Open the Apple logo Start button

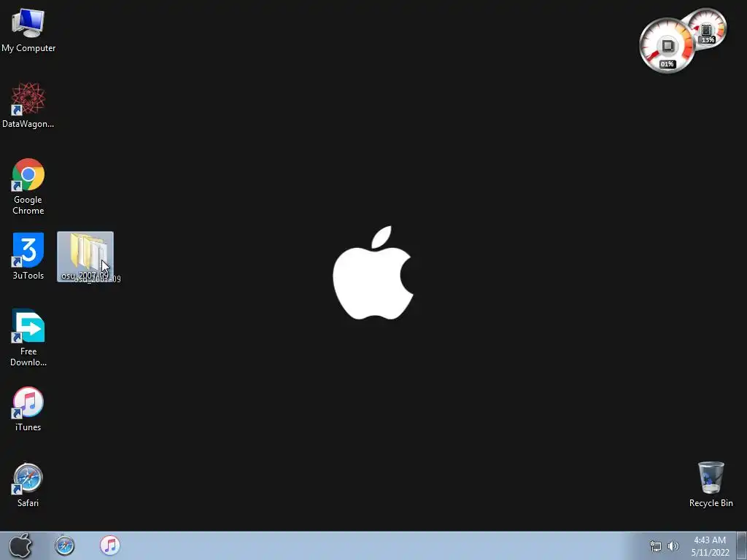coord(20,545)
